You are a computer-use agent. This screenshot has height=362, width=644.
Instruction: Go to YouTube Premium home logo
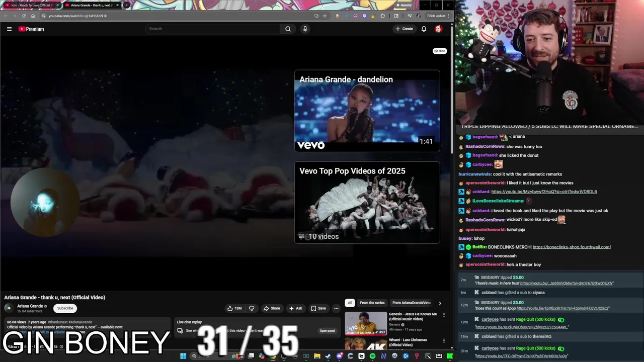pyautogui.click(x=31, y=29)
